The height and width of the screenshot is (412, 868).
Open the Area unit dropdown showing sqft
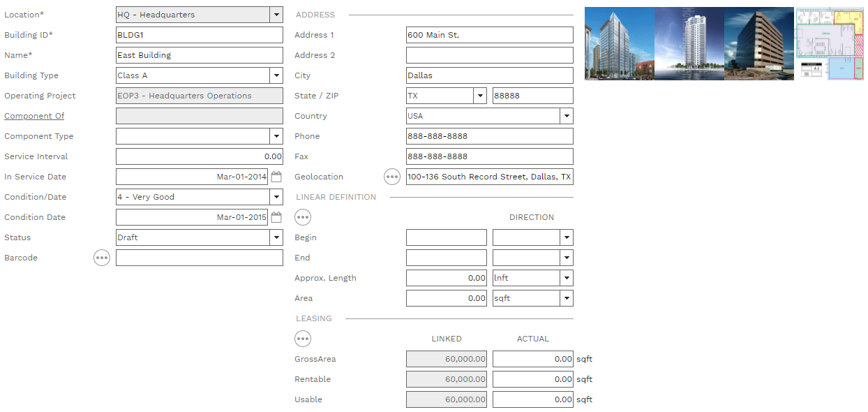click(567, 298)
